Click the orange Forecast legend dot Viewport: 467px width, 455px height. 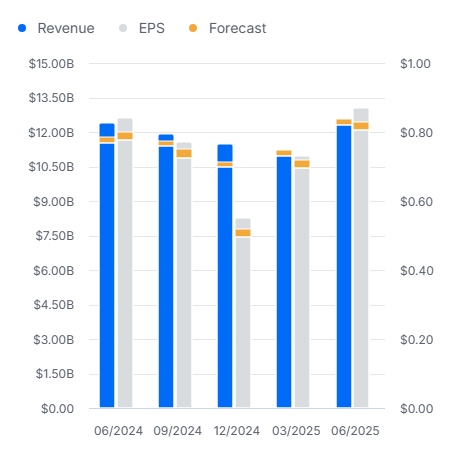(193, 28)
